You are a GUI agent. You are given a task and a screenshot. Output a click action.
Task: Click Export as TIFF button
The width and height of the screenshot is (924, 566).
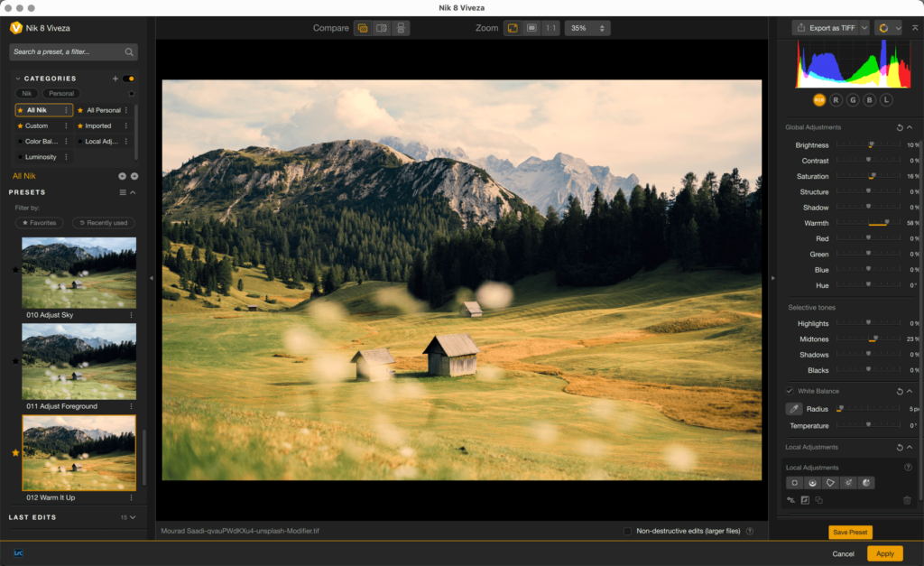coord(826,28)
